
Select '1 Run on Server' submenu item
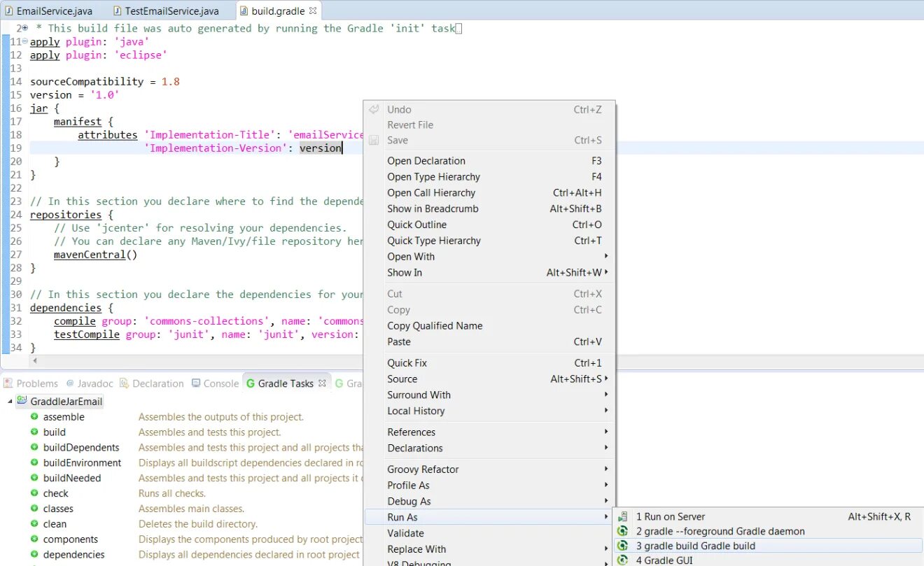pyautogui.click(x=768, y=516)
